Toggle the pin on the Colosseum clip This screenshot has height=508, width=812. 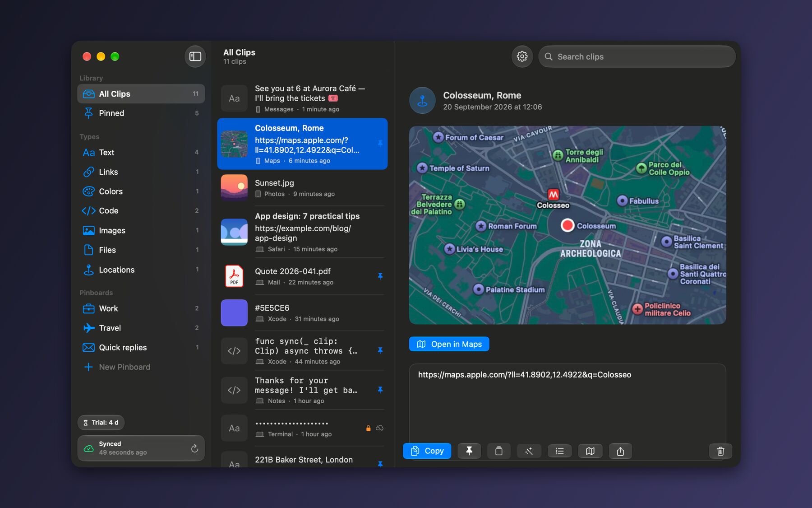380,144
